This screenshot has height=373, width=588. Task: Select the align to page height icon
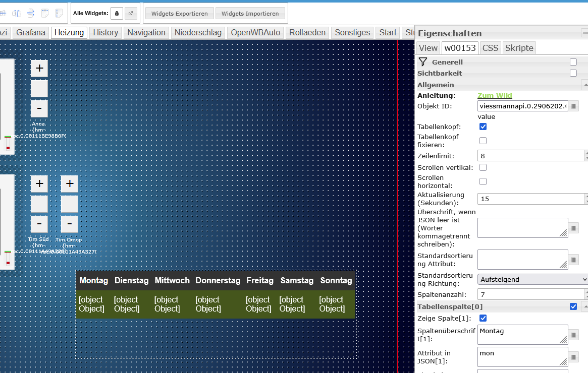tap(58, 13)
